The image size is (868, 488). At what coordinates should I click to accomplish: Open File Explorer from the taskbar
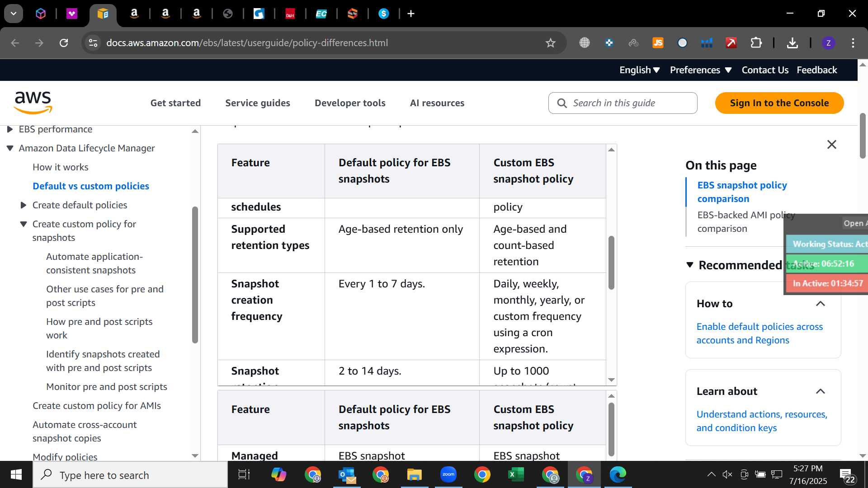pos(414,474)
